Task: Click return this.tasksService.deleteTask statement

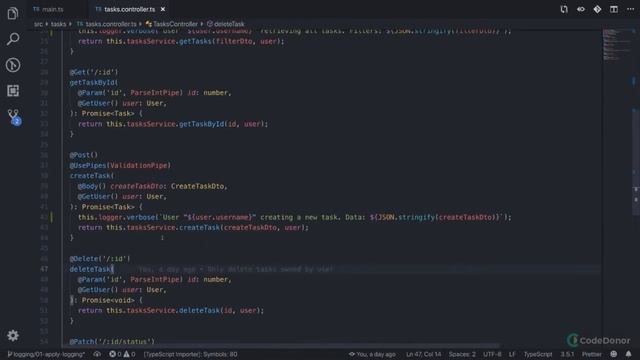Action: tap(171, 311)
